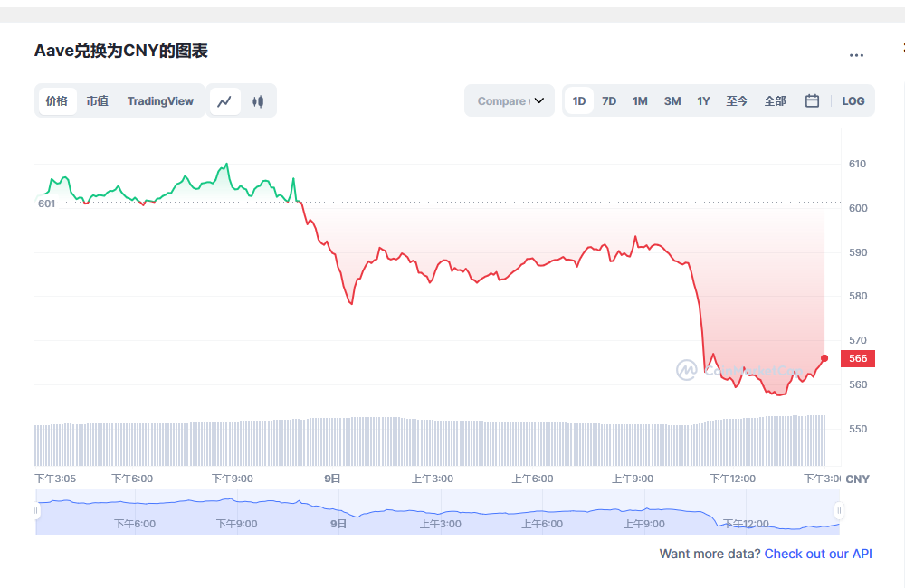
Task: Open the calendar date range picker
Action: tap(812, 101)
